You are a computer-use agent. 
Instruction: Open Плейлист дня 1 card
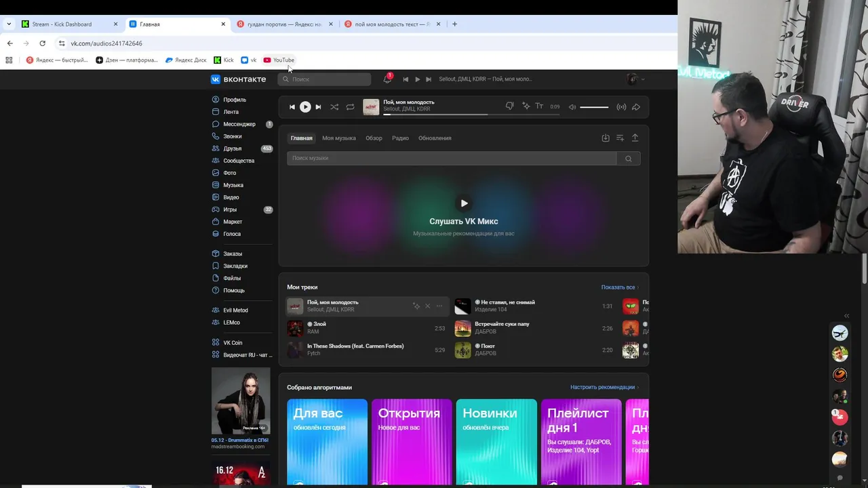pyautogui.click(x=581, y=442)
